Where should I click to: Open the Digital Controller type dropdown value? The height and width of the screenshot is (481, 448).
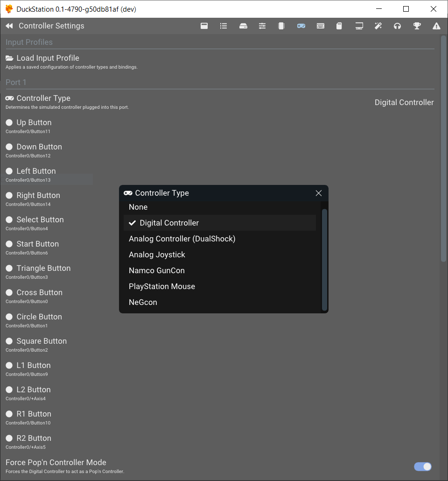[404, 102]
